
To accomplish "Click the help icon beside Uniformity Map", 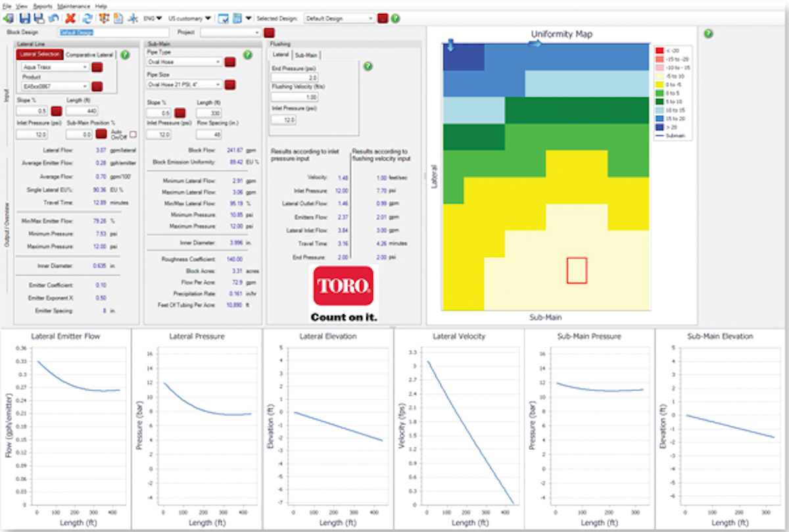I will [709, 34].
